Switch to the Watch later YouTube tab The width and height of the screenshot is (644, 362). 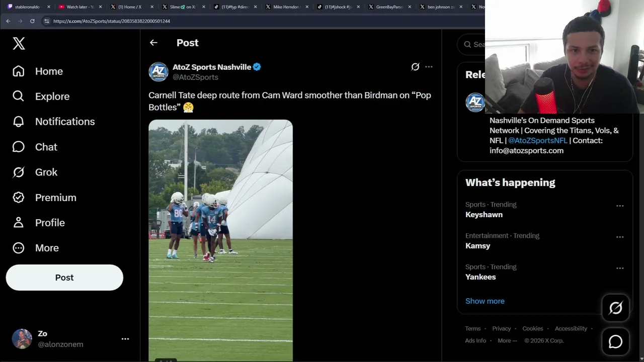tap(79, 7)
